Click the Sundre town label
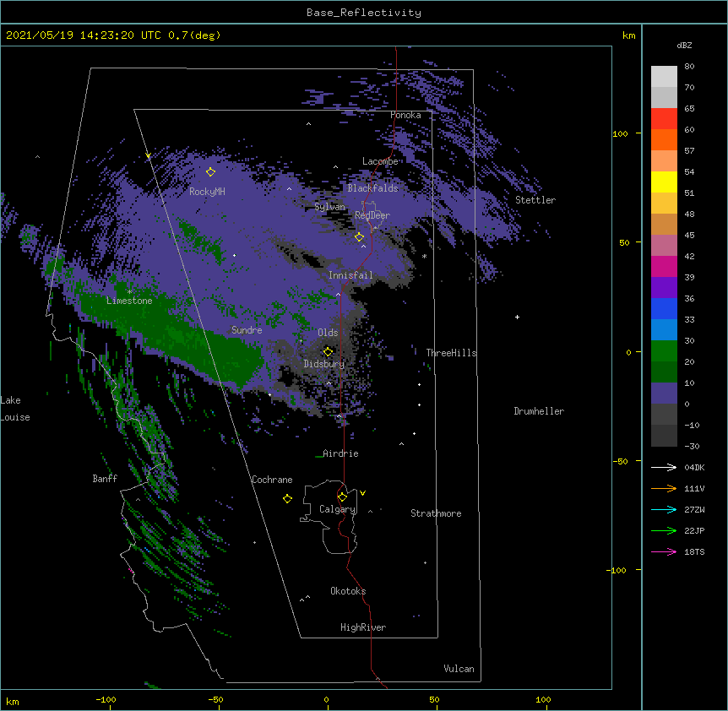Image resolution: width=728 pixels, height=711 pixels. [247, 330]
